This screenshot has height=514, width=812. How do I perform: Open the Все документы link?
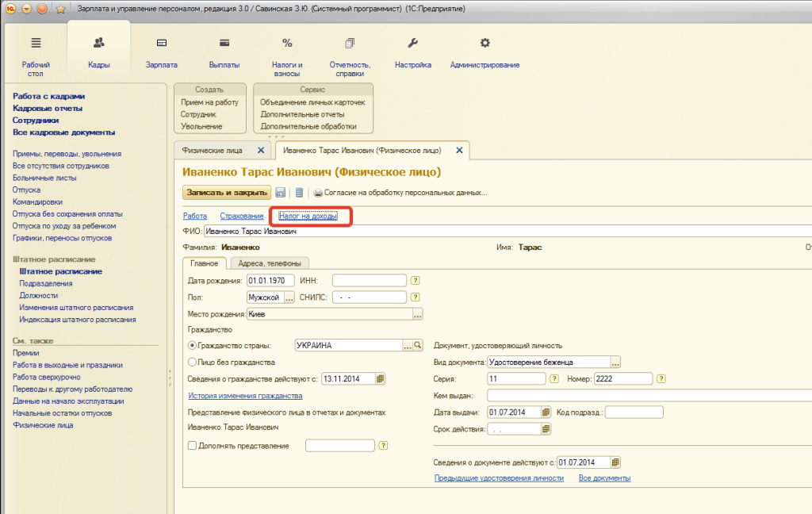click(x=604, y=478)
